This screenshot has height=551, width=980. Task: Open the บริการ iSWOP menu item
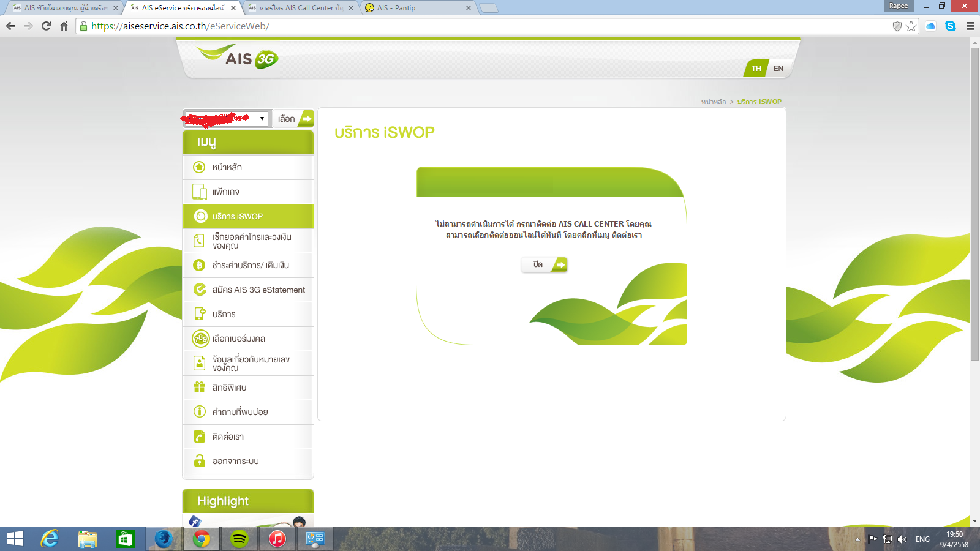[x=248, y=216]
